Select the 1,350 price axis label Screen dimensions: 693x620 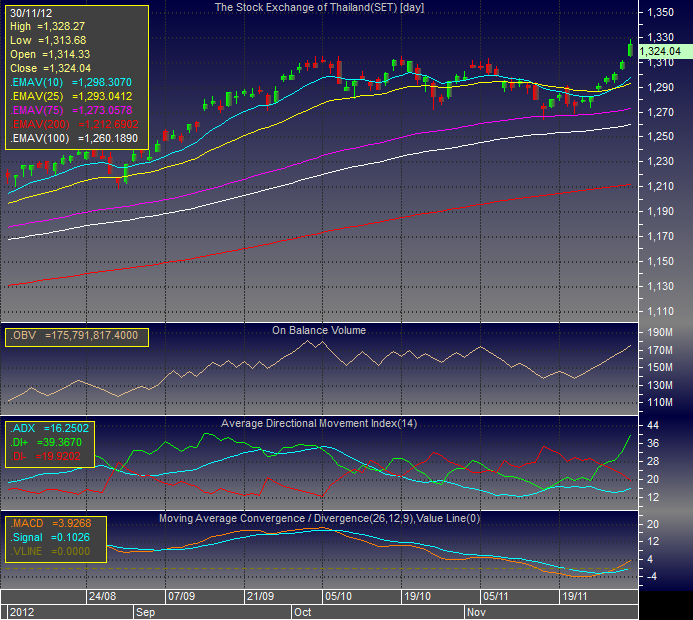point(660,12)
